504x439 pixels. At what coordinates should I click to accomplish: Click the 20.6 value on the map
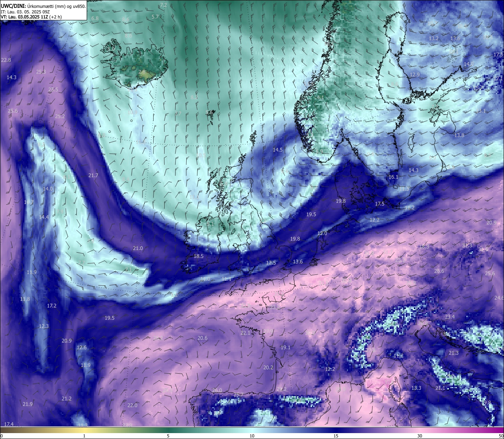coord(202,338)
